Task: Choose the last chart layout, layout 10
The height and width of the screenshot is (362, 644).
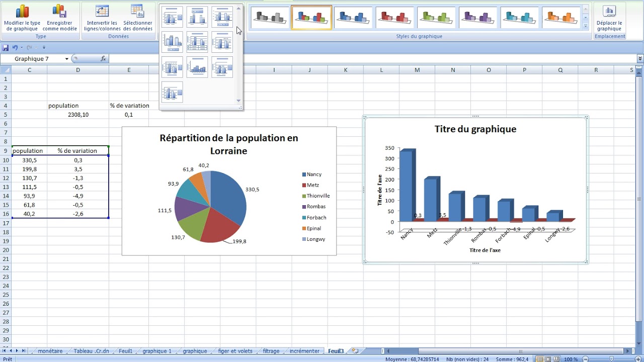Action: [172, 92]
